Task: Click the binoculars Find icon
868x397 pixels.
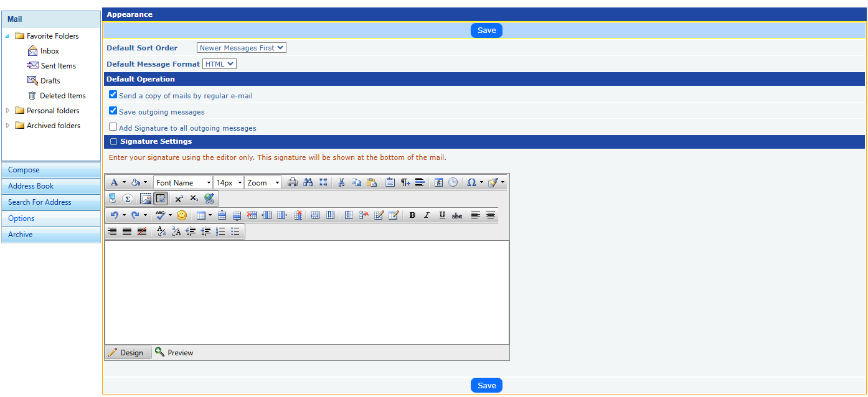Action: 308,183
